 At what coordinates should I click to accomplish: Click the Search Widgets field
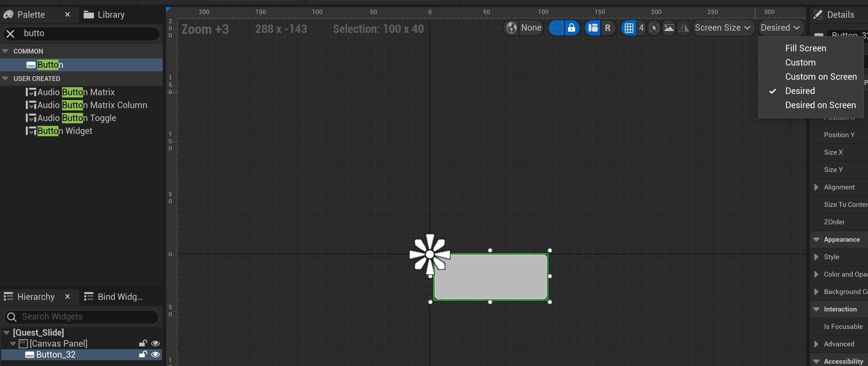coord(81,316)
